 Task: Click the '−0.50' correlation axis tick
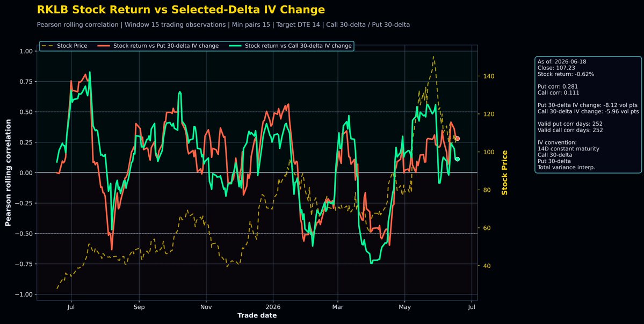[24, 234]
